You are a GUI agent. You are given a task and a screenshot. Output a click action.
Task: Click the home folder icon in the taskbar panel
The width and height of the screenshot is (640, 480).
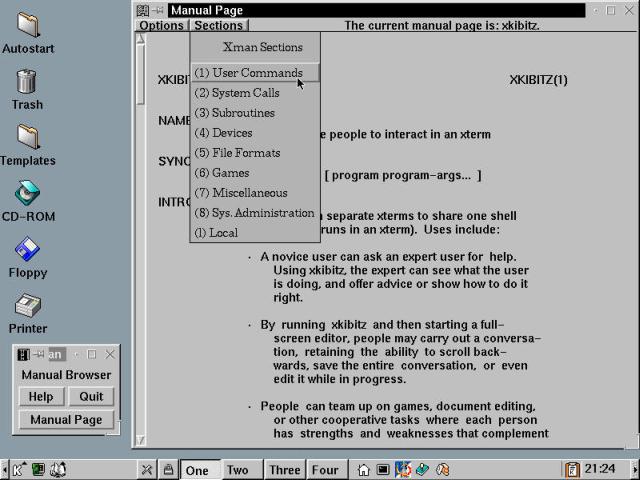(364, 469)
